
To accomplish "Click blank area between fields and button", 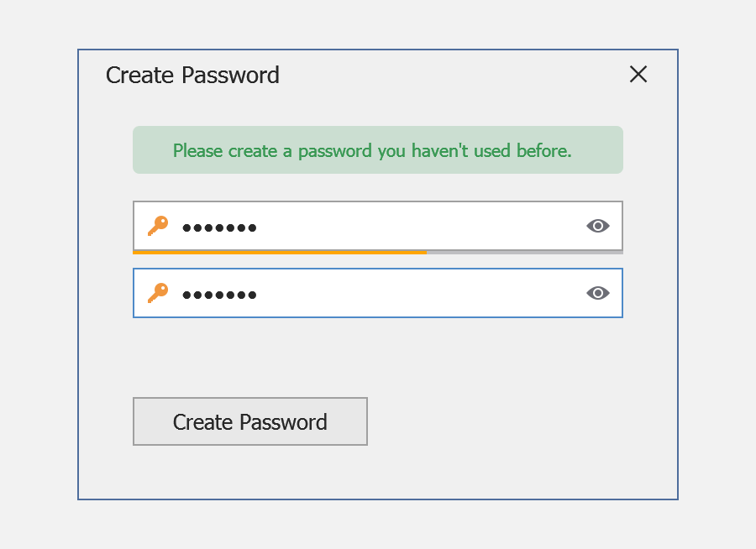I will (377, 357).
